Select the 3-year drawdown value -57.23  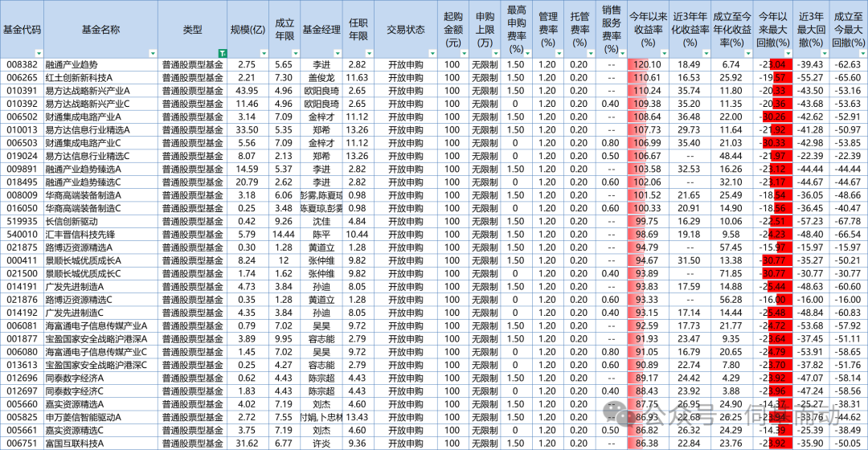811,222
